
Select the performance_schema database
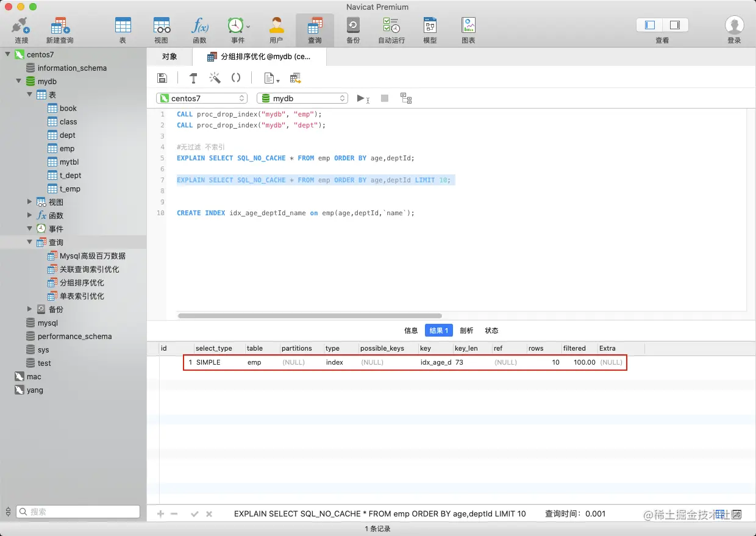pyautogui.click(x=74, y=336)
